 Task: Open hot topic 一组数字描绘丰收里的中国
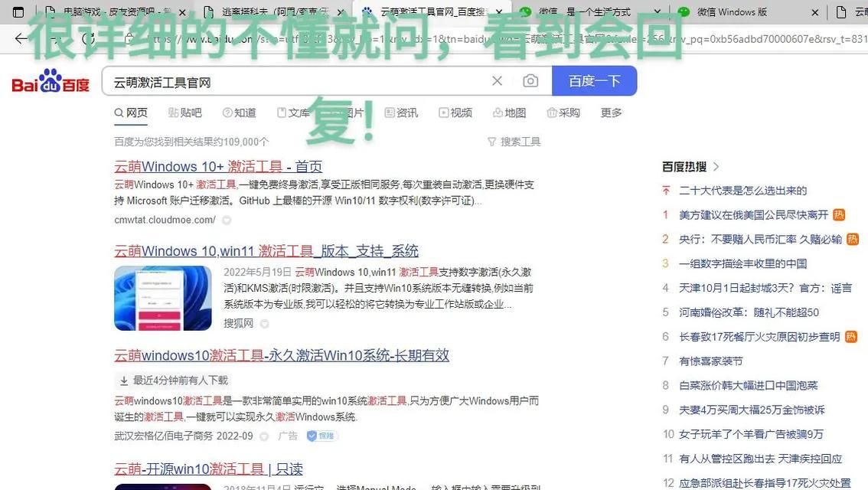click(x=743, y=264)
